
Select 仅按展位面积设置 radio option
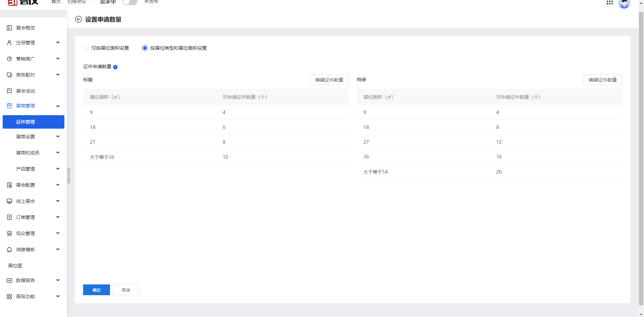tap(86, 48)
